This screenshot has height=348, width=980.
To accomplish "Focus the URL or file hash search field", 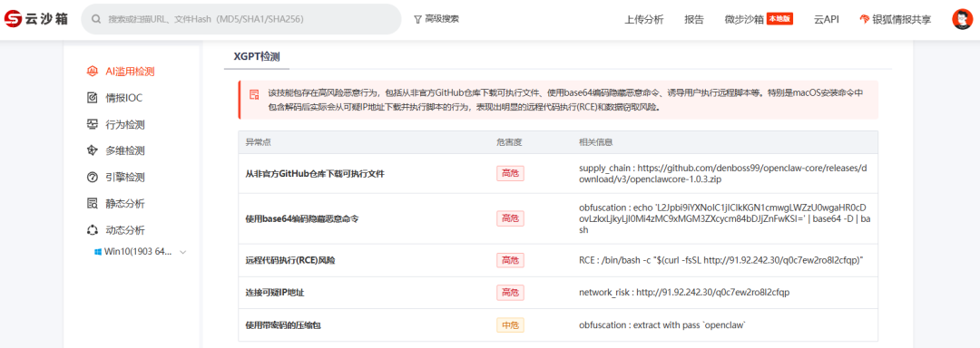I will pyautogui.click(x=241, y=19).
